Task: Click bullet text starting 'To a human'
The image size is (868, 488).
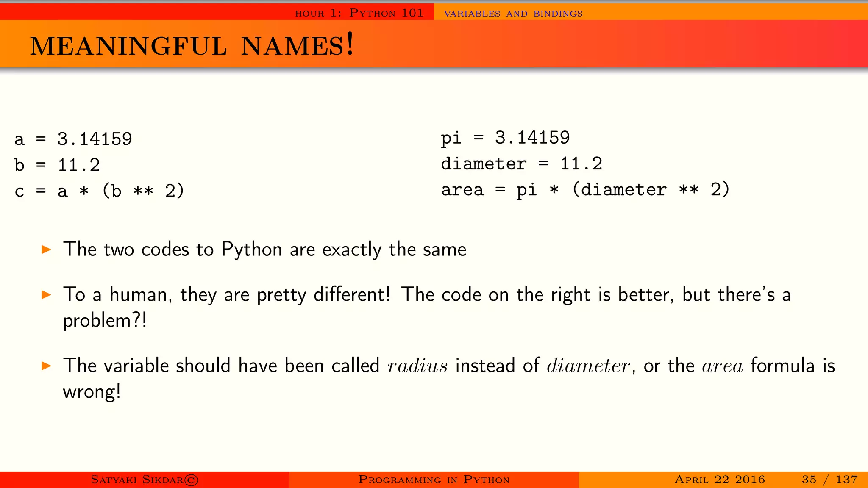Action: coord(427,307)
